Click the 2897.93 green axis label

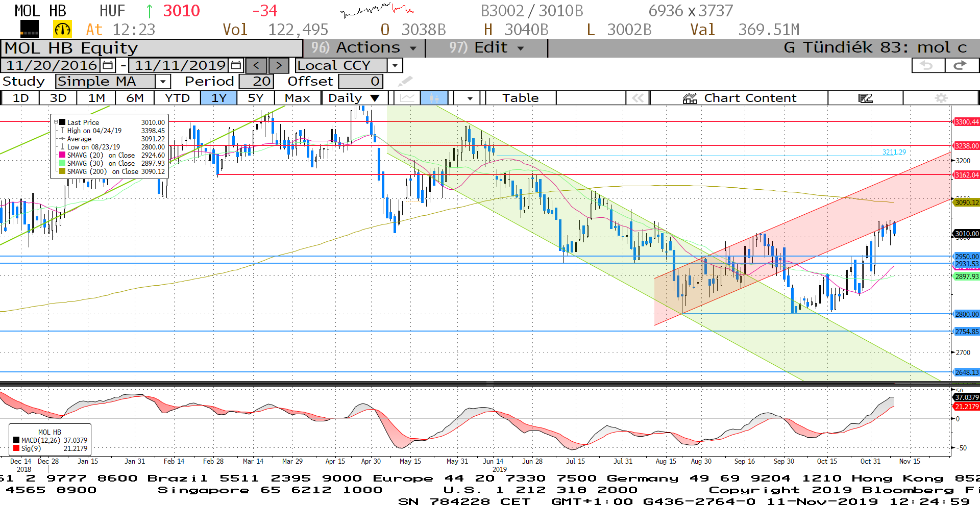click(966, 276)
